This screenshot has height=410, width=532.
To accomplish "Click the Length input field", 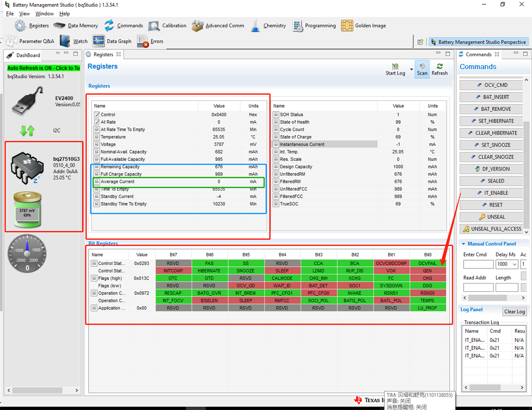I will (x=507, y=287).
